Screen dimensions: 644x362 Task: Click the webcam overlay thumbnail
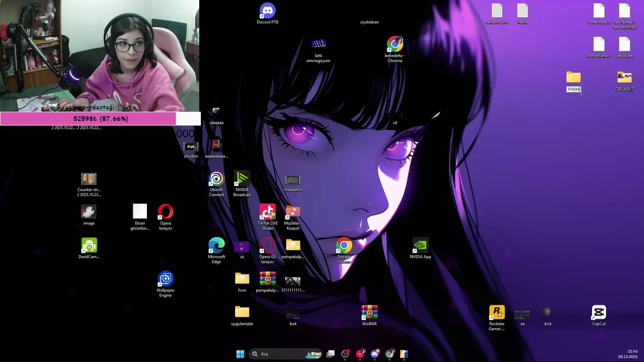pos(100,56)
